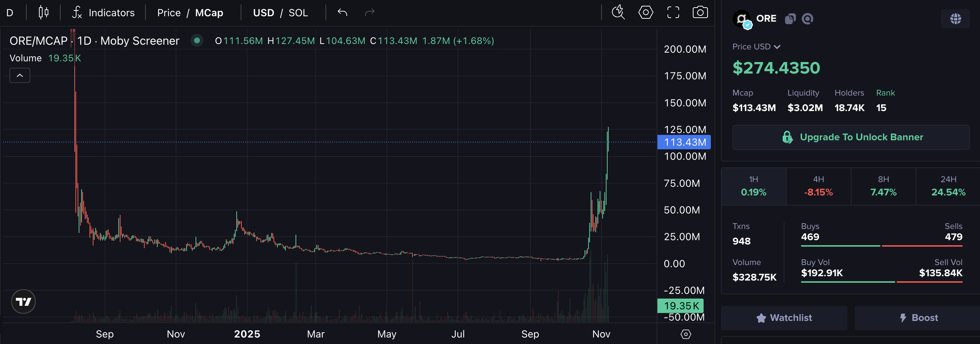Select the 24H change tab
Image resolution: width=980 pixels, height=344 pixels.
(x=948, y=186)
